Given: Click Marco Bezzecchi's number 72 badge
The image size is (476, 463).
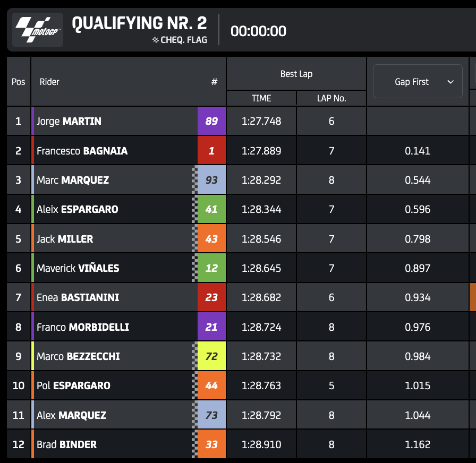Looking at the screenshot, I should (211, 356).
